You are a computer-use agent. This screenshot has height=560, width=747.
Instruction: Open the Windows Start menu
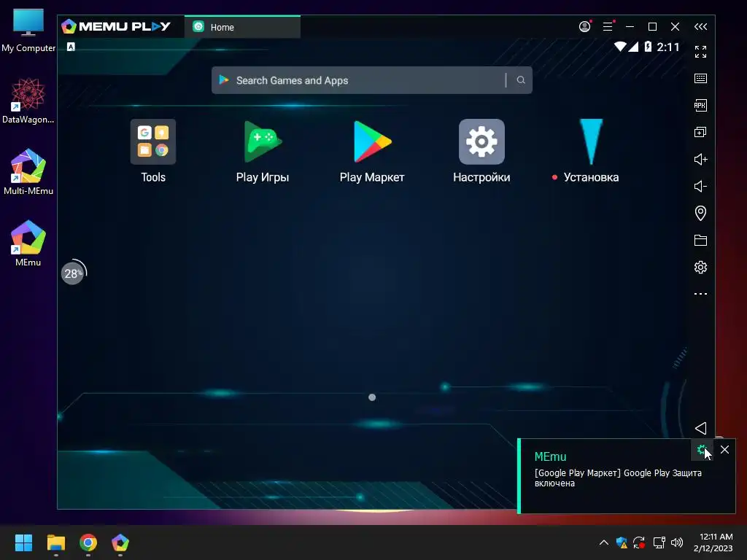point(23,542)
